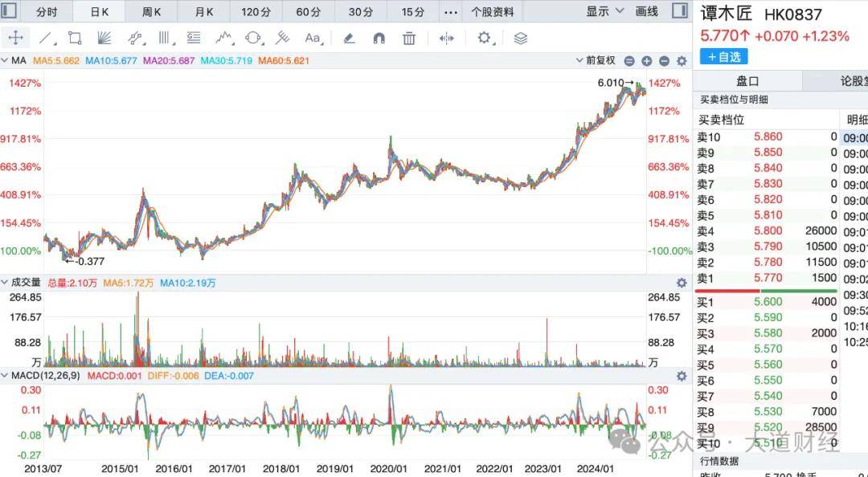
Task: Click the trash delete drawings icon
Action: click(x=409, y=38)
